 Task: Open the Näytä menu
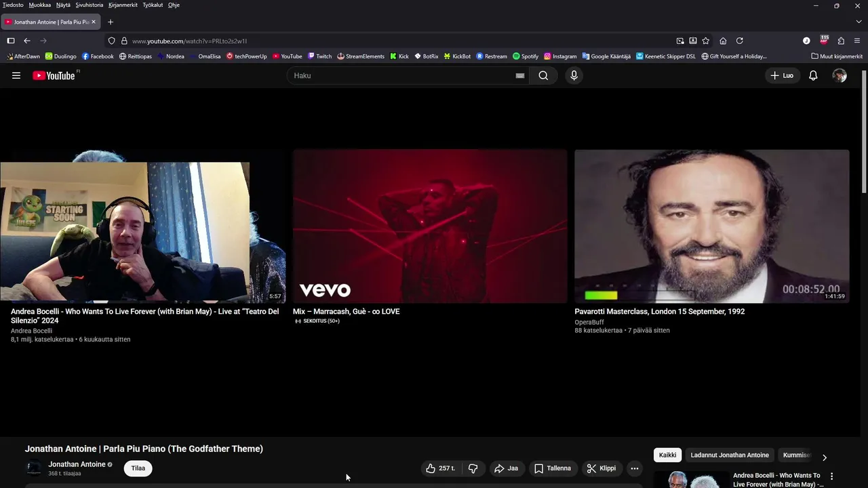63,5
